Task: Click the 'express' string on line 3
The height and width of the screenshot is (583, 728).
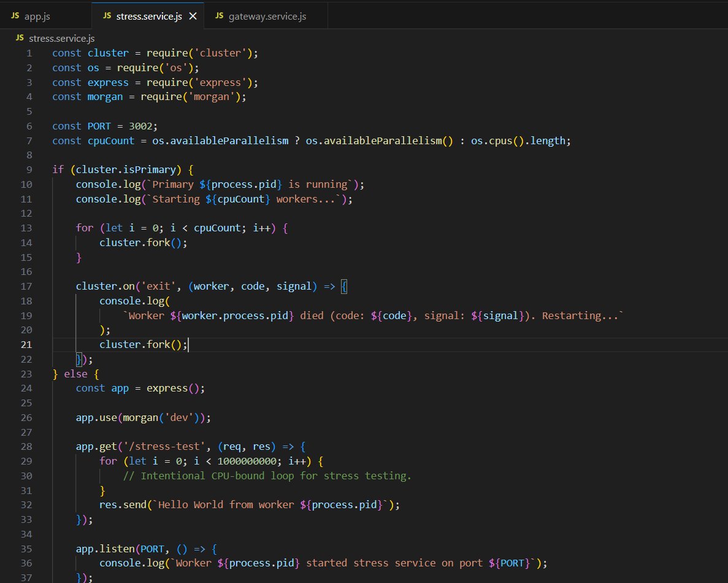Action: click(220, 83)
